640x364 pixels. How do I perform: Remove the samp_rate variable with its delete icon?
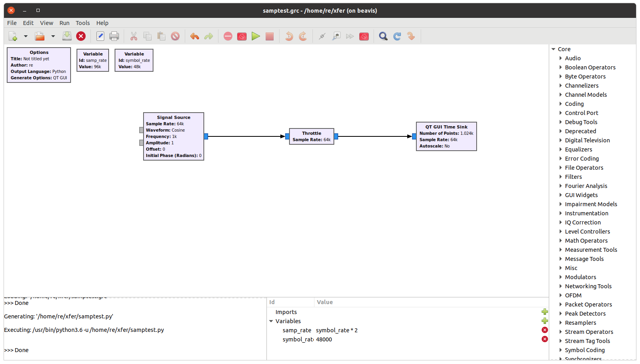pos(544,330)
